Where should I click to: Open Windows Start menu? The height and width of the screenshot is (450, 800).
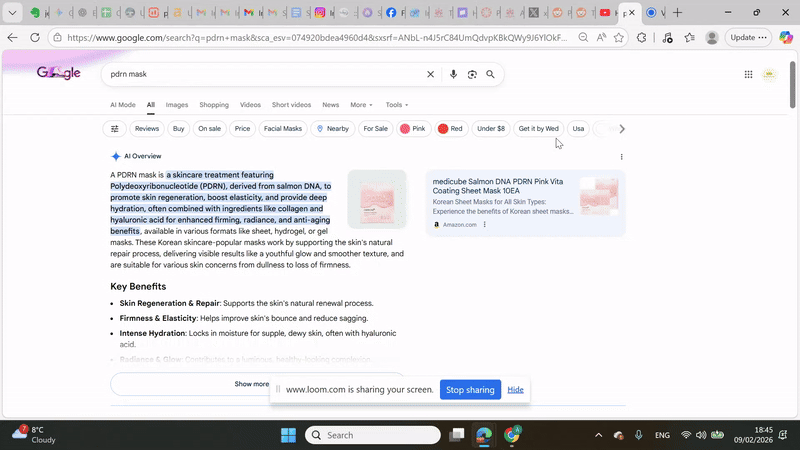pos(288,435)
